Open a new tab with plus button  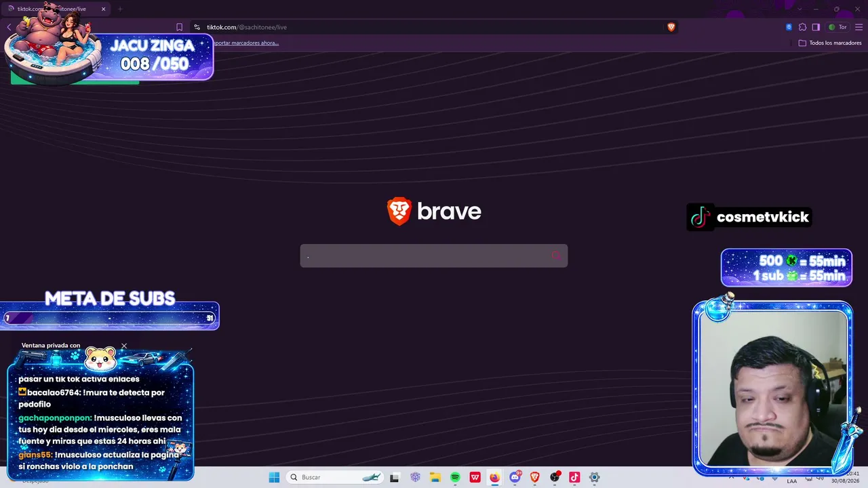pyautogui.click(x=120, y=9)
